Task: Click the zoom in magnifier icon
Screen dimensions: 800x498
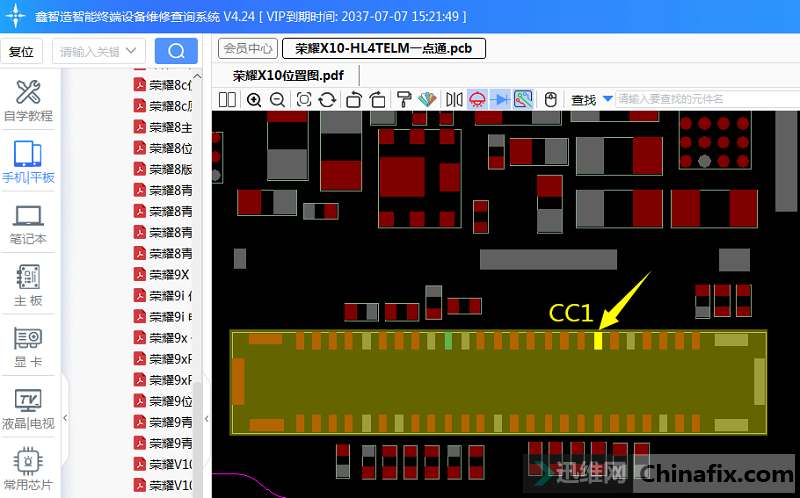Action: pos(254,99)
